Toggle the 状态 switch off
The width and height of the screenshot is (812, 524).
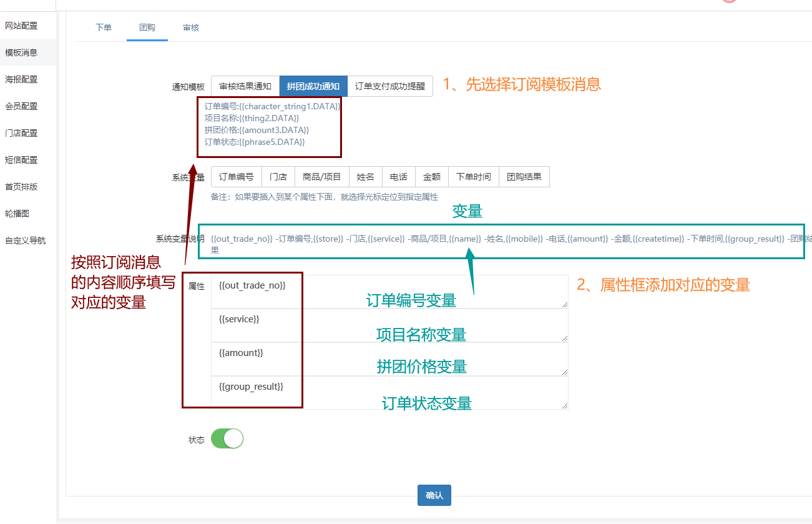(x=227, y=438)
